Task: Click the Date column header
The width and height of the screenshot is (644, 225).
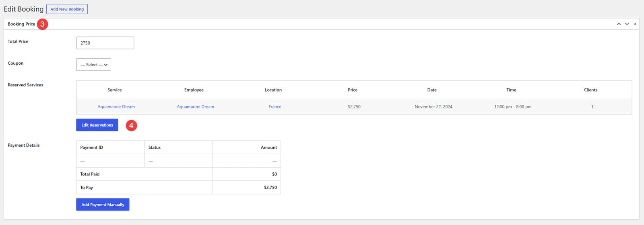Action: [432, 90]
